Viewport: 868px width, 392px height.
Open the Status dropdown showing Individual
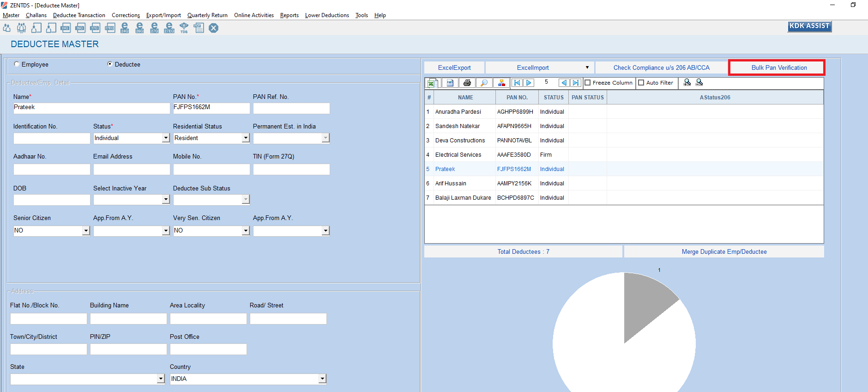[166, 138]
